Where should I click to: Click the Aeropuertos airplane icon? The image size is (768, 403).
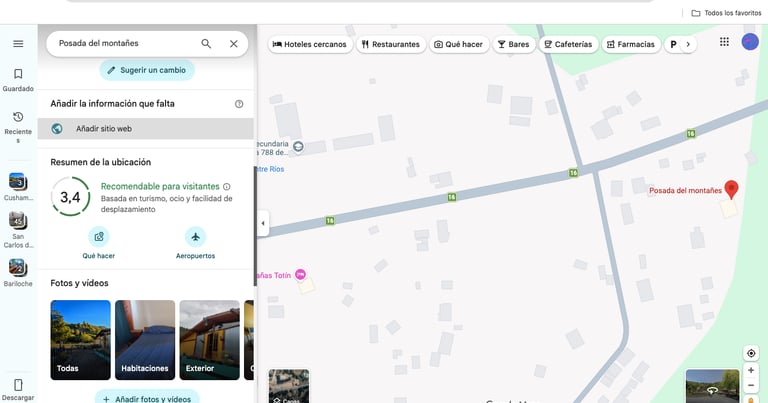tap(195, 237)
